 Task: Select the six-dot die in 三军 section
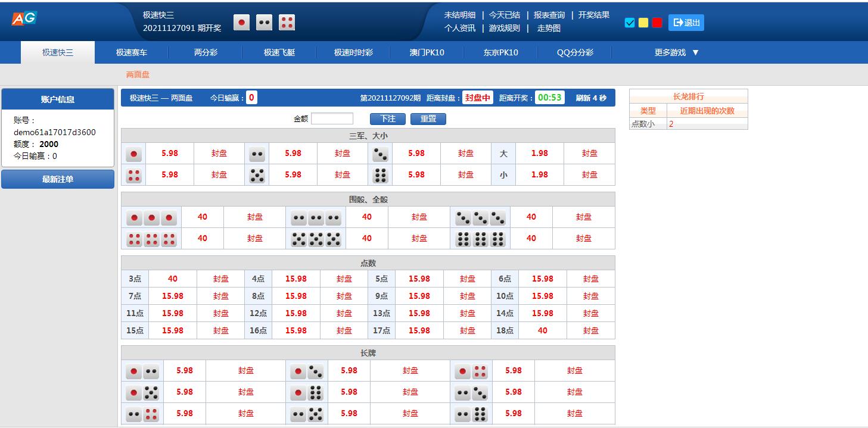click(380, 175)
